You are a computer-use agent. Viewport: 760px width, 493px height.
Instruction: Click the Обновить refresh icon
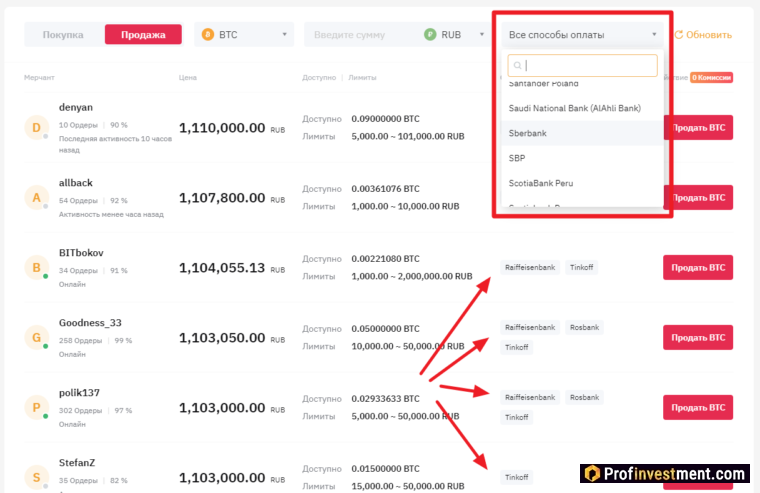679,34
